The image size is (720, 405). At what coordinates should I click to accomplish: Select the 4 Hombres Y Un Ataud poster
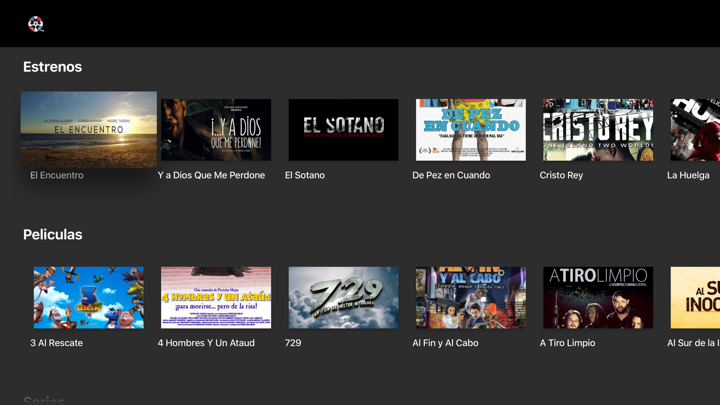click(216, 298)
